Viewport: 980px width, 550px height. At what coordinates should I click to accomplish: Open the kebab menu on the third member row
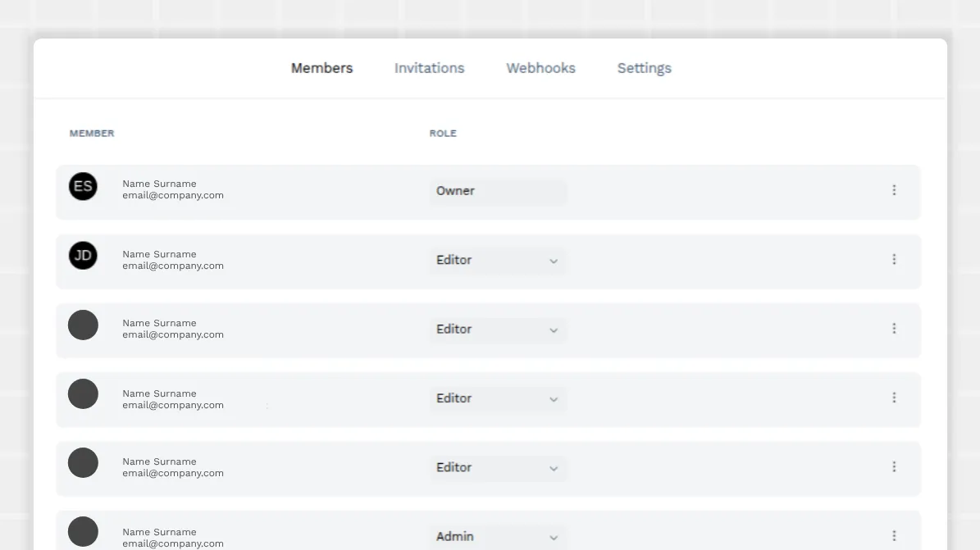895,328
